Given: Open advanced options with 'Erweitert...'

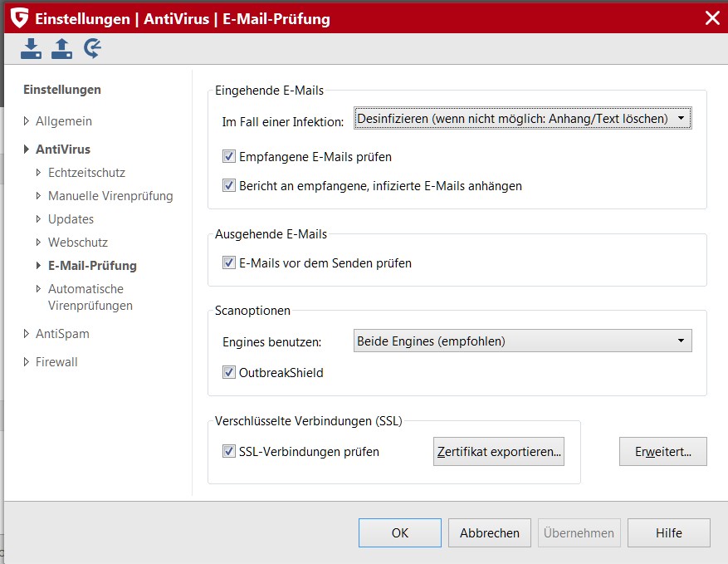Looking at the screenshot, I should (662, 452).
